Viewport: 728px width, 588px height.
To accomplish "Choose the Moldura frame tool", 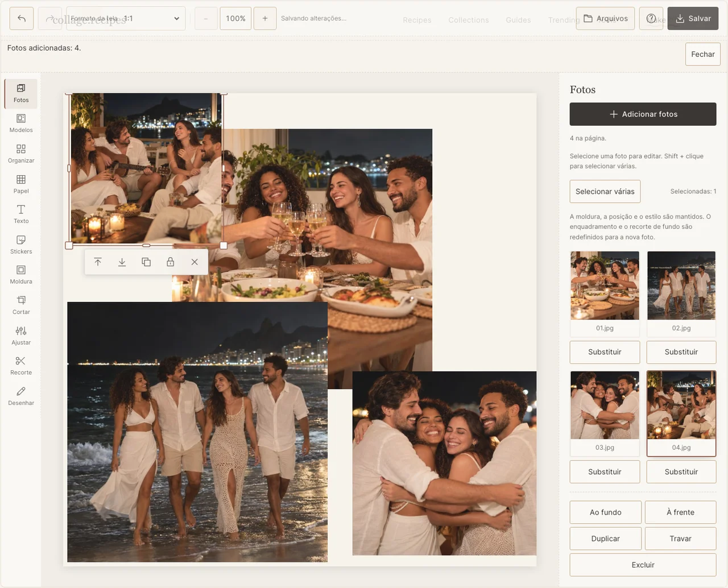I will [x=21, y=275].
